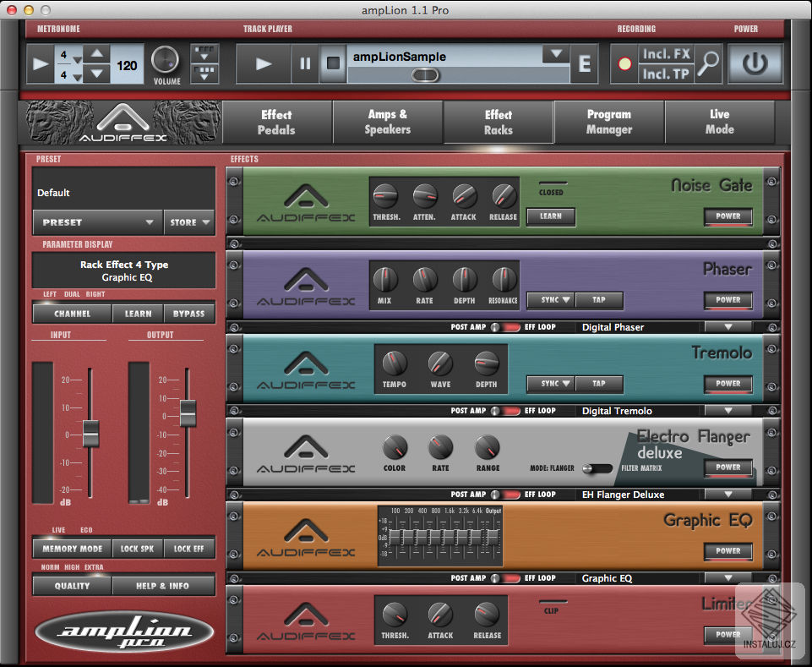This screenshot has width=812, height=667.
Task: Click the main Power icon button
Action: [x=755, y=63]
